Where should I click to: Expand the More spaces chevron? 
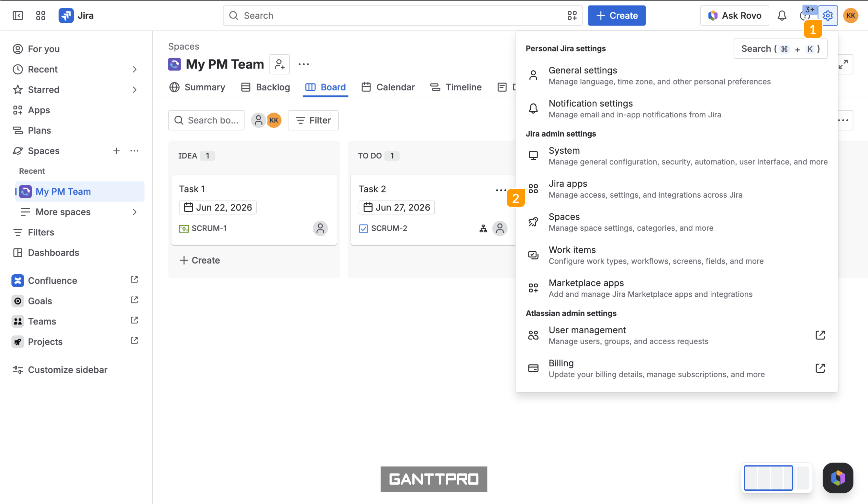(134, 212)
